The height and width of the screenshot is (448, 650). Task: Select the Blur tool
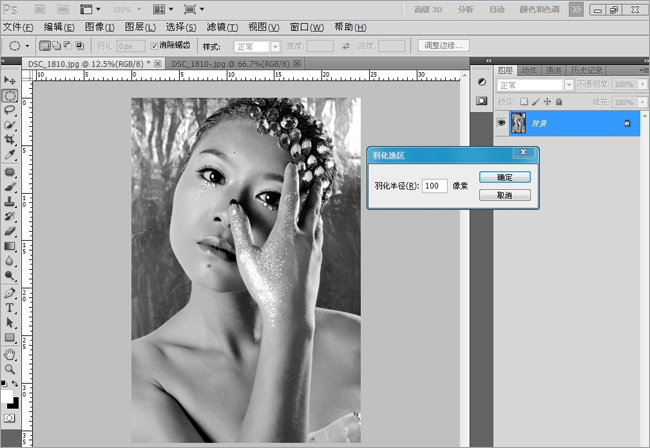pos(10,261)
